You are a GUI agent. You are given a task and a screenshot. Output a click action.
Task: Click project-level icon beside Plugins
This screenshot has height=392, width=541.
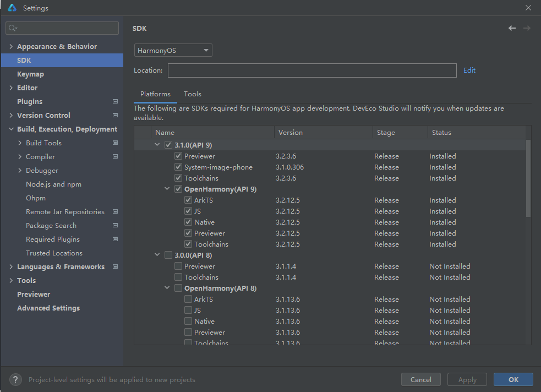pyautogui.click(x=115, y=101)
